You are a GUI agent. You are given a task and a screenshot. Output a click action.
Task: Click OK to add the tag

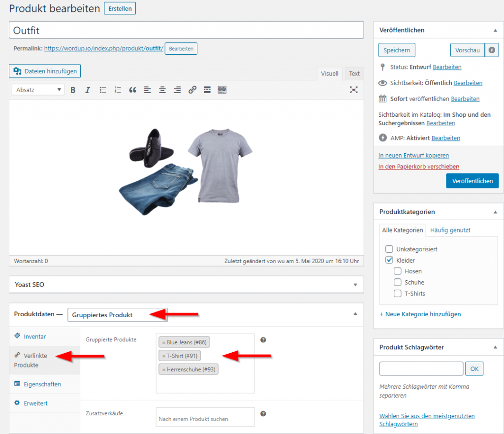(474, 368)
